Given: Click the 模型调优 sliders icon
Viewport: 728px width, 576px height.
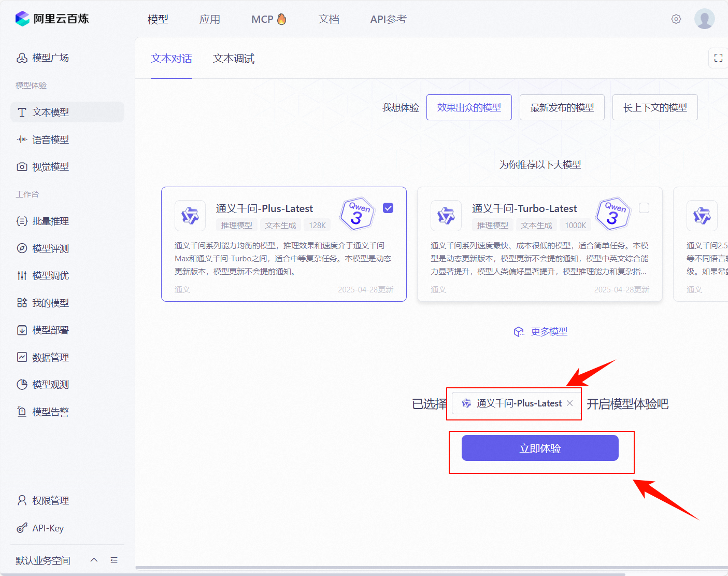Looking at the screenshot, I should click(x=22, y=275).
